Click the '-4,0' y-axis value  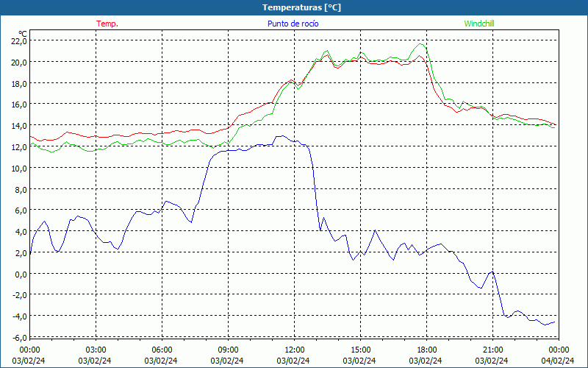pos(20,316)
